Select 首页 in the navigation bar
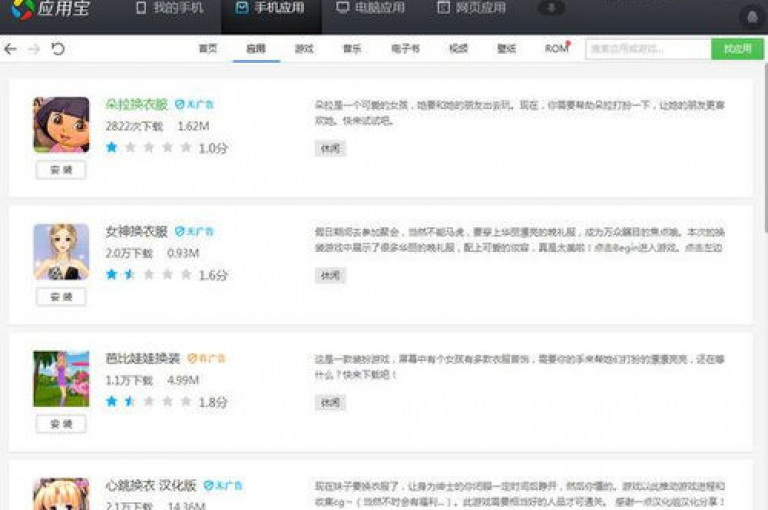 click(208, 49)
